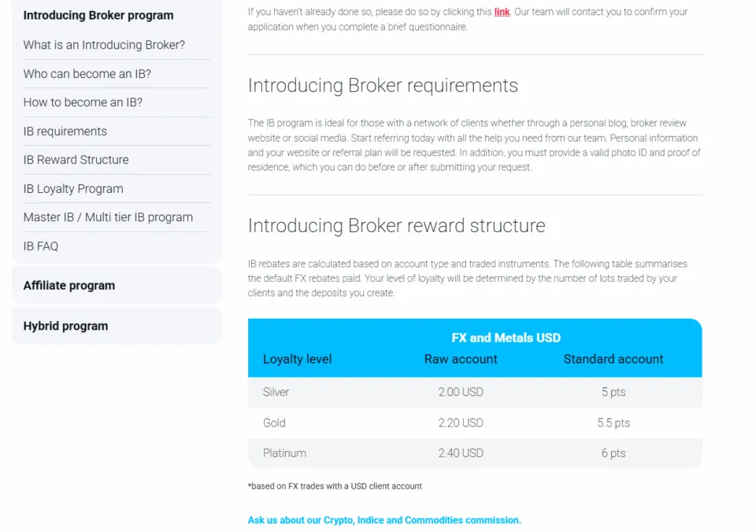
Task: Expand the "Affiliate program" section
Action: [x=69, y=285]
